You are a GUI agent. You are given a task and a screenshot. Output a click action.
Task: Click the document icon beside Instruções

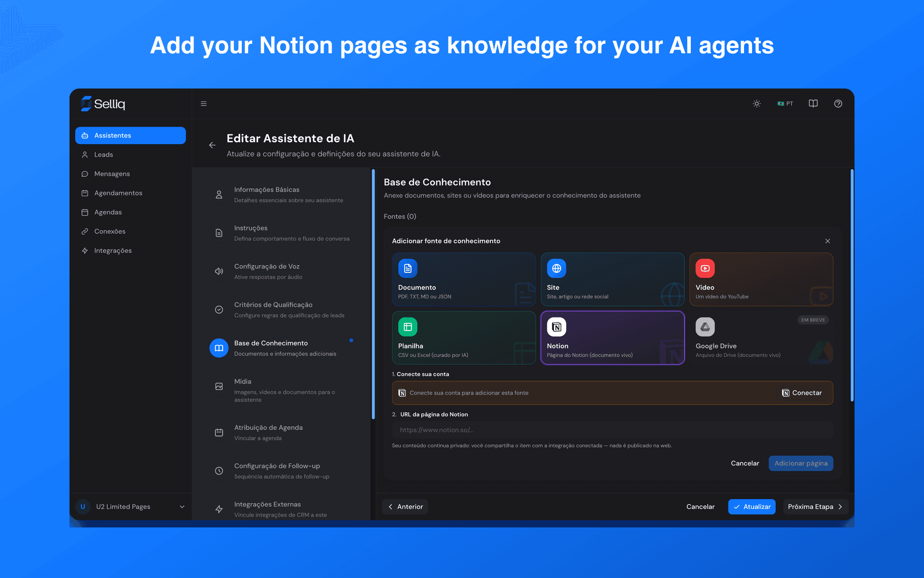(x=219, y=233)
